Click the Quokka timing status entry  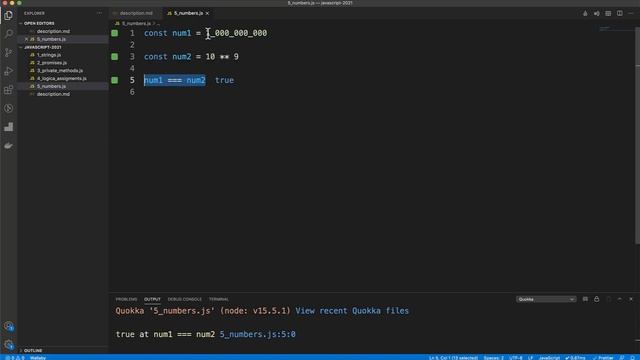[575, 358]
